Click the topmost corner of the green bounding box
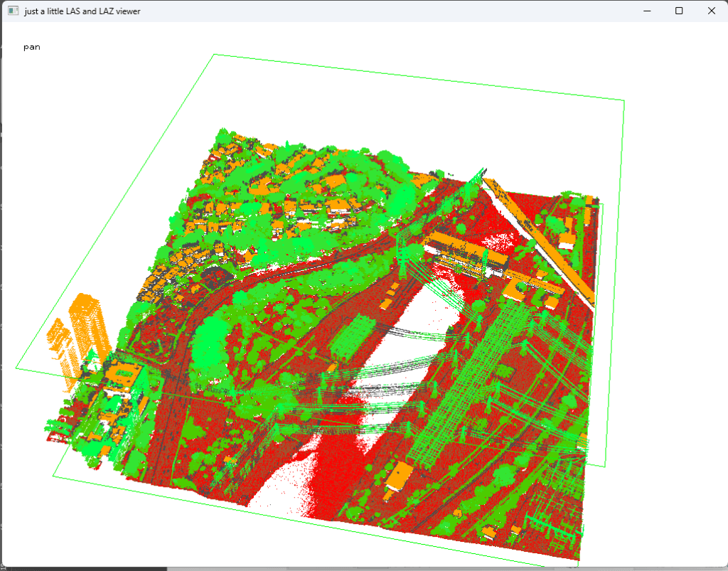 [214, 55]
